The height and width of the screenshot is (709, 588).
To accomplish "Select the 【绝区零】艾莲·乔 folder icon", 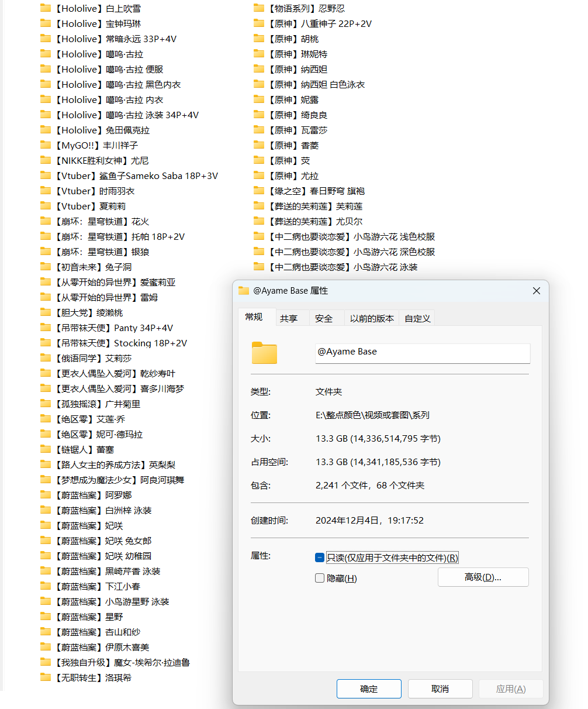I will tap(46, 419).
